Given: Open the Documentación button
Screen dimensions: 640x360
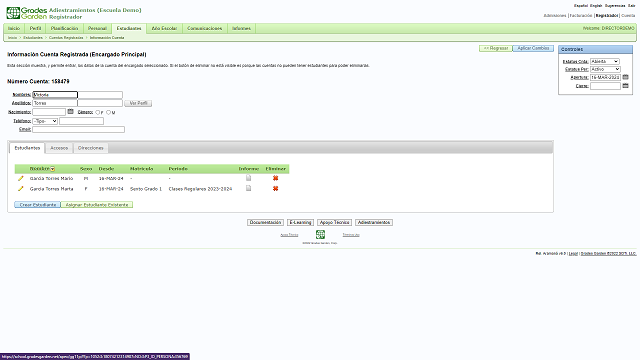Looking at the screenshot, I should [x=265, y=222].
